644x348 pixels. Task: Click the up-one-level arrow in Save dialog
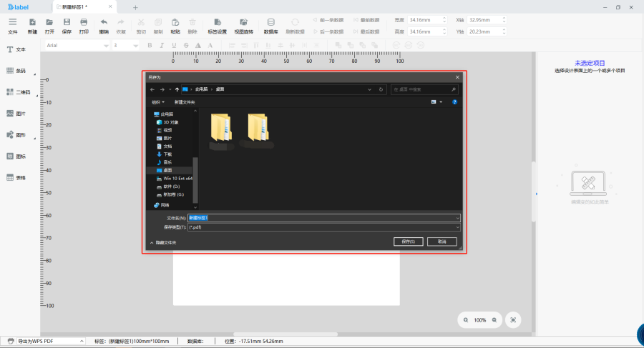coord(177,89)
